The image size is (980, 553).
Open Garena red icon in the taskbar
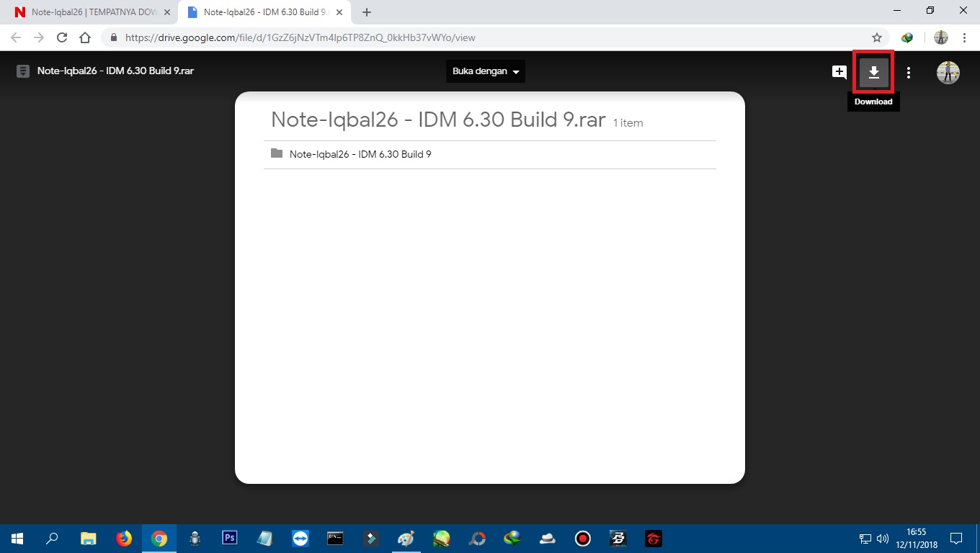[653, 539]
